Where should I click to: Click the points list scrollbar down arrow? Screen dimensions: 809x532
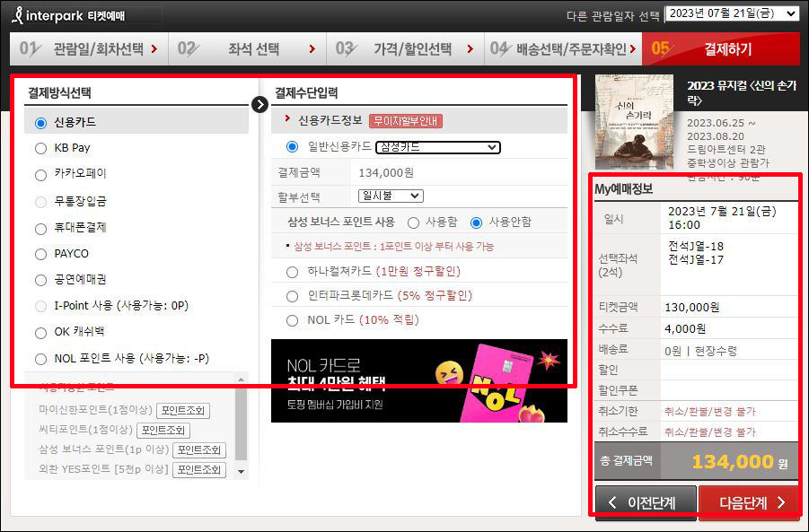coord(241,472)
